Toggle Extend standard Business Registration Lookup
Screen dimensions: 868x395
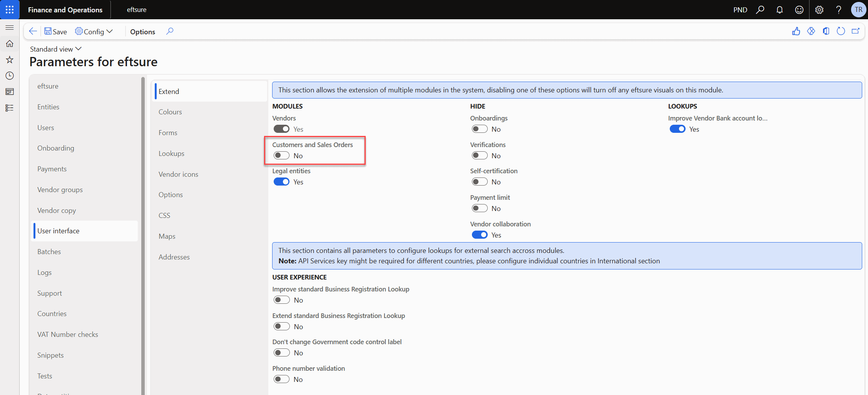point(281,326)
